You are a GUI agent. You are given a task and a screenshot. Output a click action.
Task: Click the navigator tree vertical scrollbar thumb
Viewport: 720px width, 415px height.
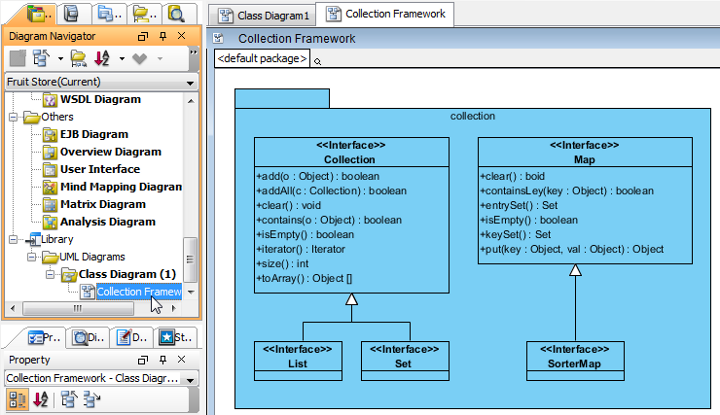[190, 259]
